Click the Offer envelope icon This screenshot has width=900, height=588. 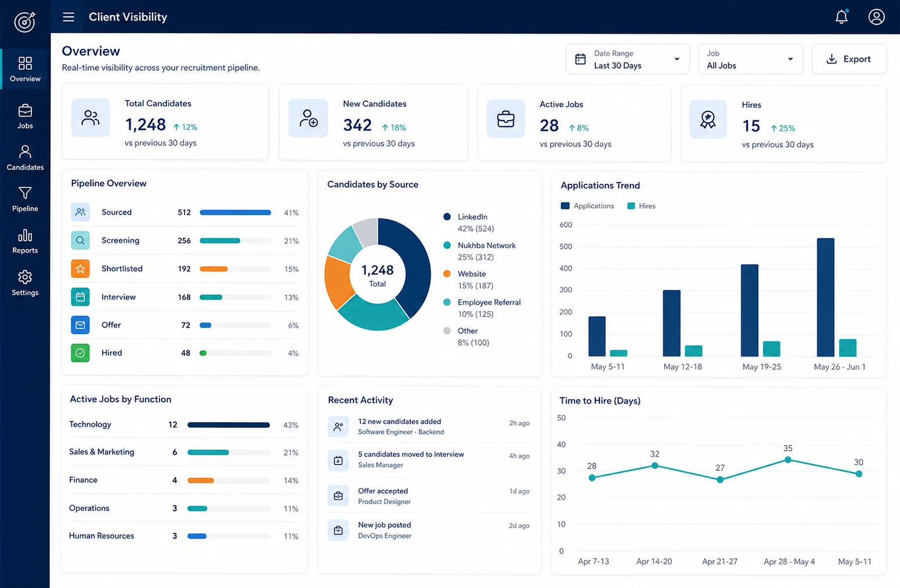(x=80, y=325)
